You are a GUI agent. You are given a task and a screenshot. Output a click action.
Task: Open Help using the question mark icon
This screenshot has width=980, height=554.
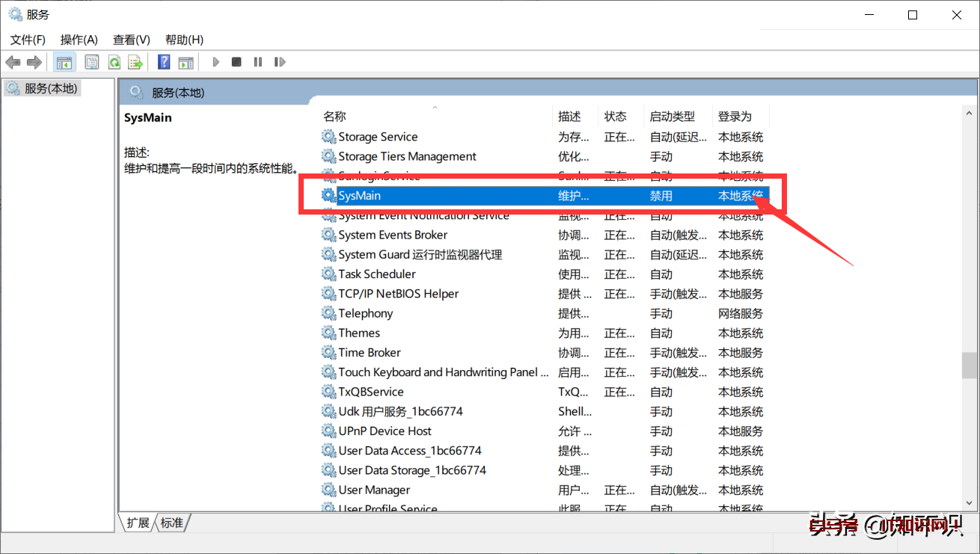163,61
